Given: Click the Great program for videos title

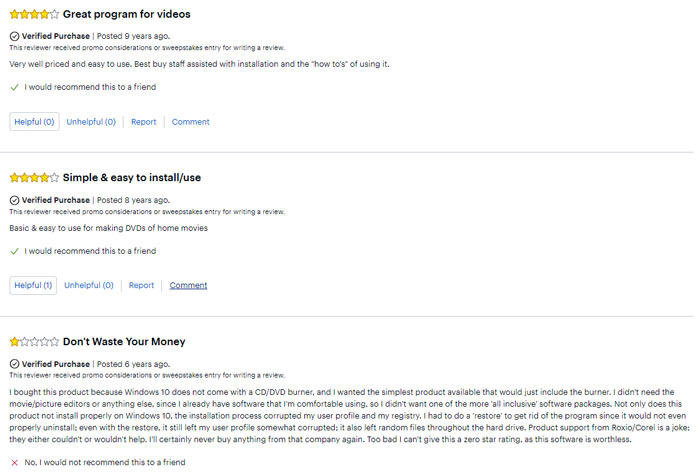Looking at the screenshot, I should tap(127, 14).
